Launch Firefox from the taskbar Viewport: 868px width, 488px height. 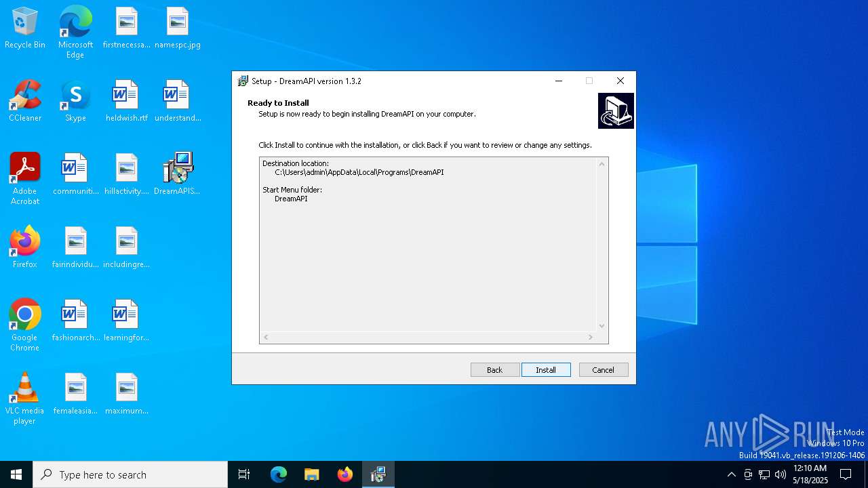[345, 474]
